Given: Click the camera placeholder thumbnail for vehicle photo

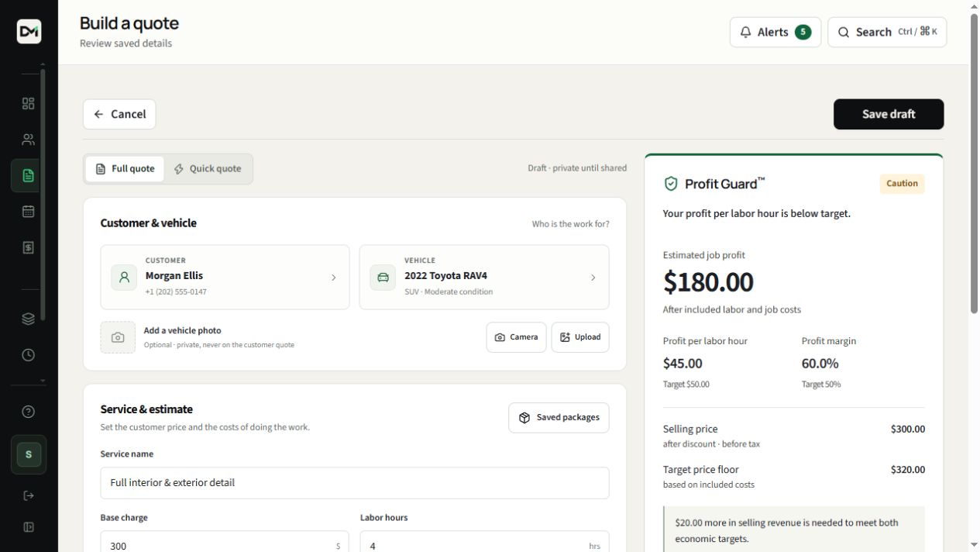Looking at the screenshot, I should (118, 337).
